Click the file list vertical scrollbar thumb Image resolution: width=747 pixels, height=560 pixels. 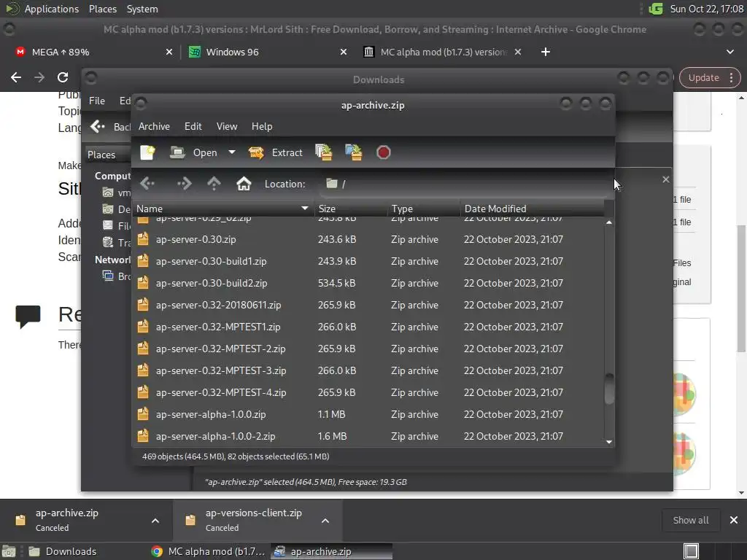tap(609, 389)
